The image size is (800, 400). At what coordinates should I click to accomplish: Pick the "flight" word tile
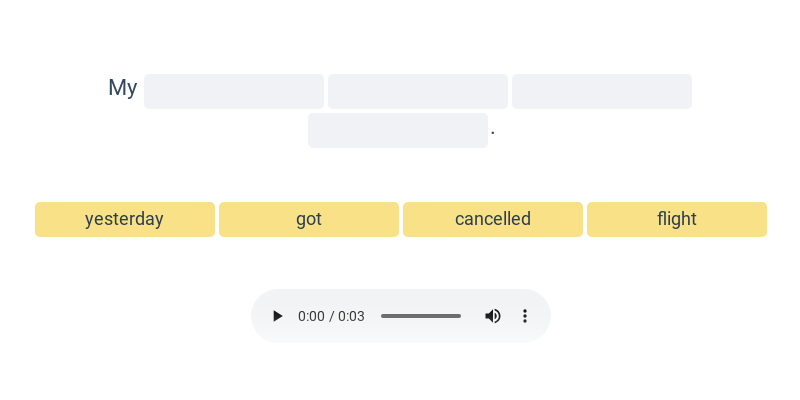677,219
